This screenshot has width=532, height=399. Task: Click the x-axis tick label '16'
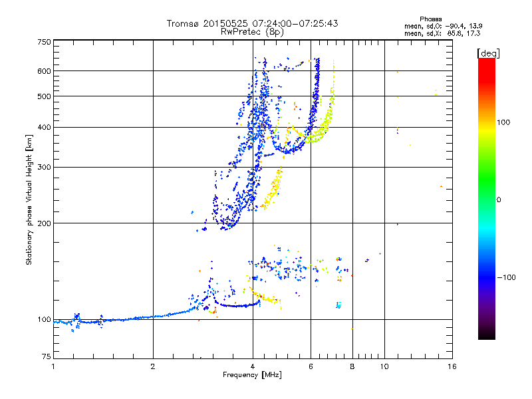coord(452,366)
